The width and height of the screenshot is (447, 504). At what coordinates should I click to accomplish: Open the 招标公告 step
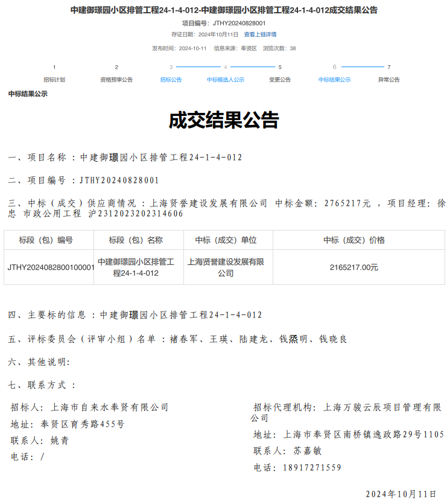pos(171,80)
